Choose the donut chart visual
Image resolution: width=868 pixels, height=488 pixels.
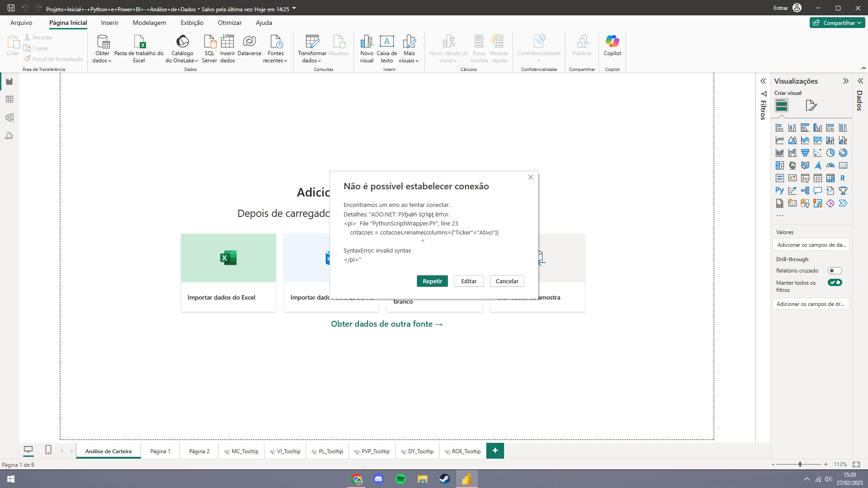click(843, 153)
